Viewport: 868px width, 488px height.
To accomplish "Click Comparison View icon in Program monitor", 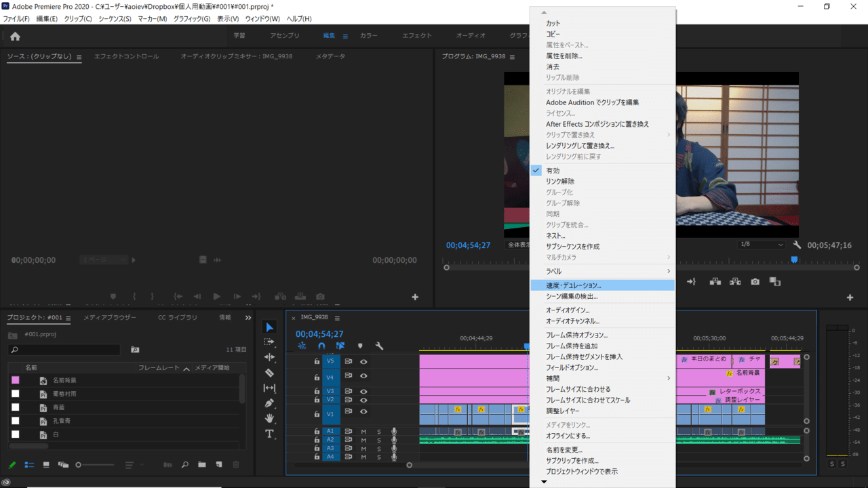I will [x=775, y=281].
